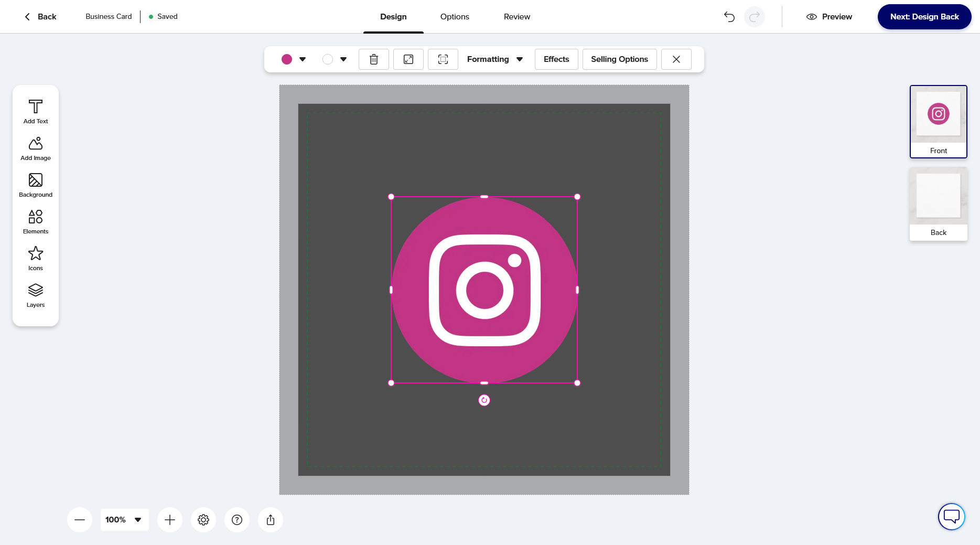Click the rotate handle below the logo

pos(484,400)
